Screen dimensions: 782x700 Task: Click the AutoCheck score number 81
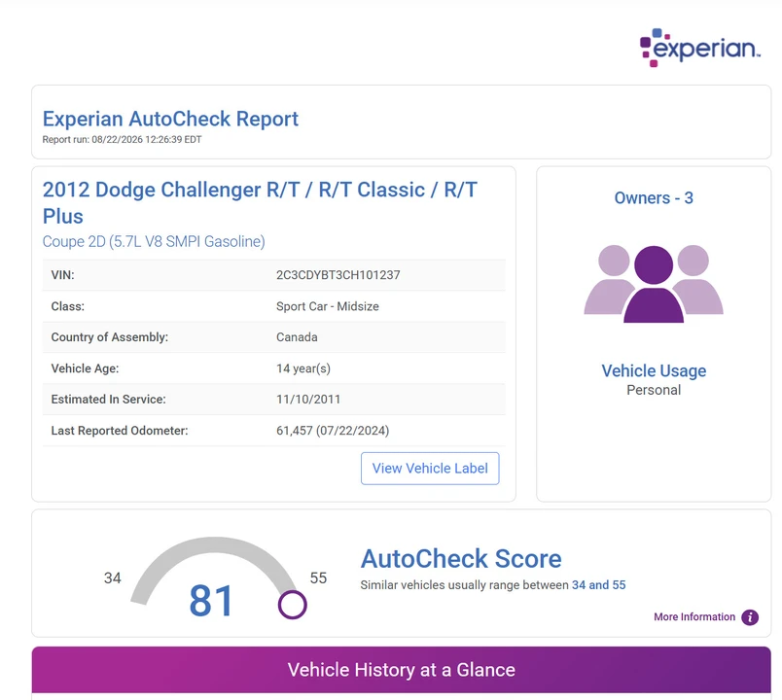pos(211,601)
